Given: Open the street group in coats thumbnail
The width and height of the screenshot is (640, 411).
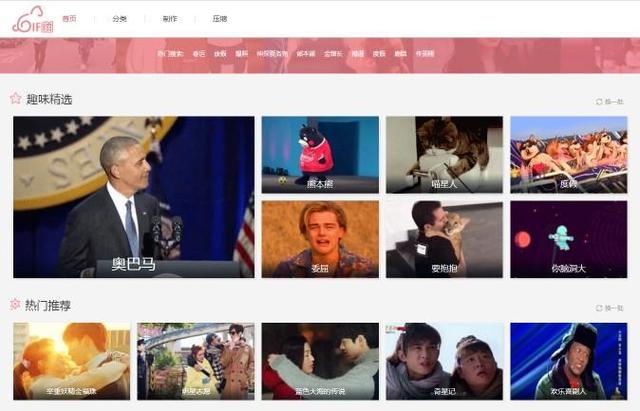Looking at the screenshot, I should coord(196,361).
